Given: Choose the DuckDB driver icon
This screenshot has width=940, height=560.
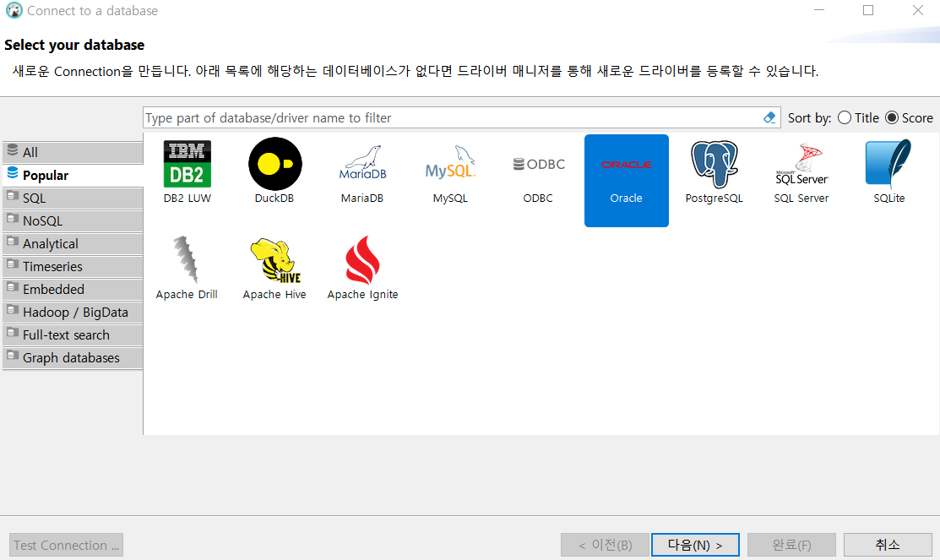Looking at the screenshot, I should pos(274,164).
